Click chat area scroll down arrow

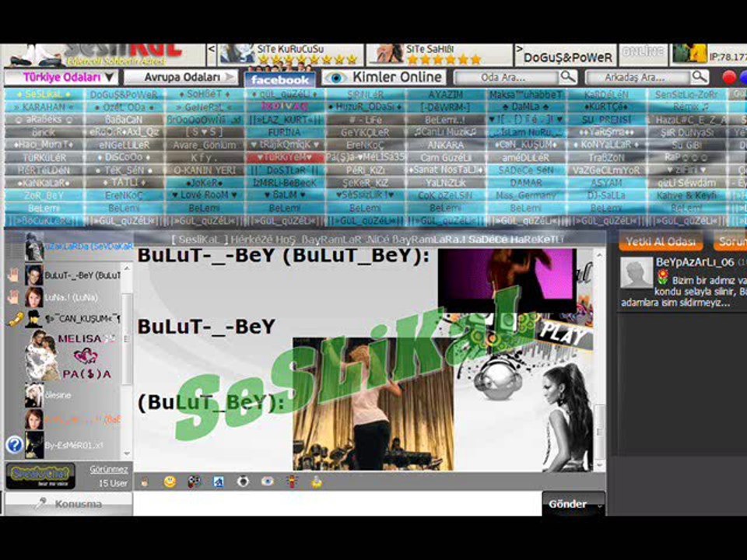(x=599, y=465)
